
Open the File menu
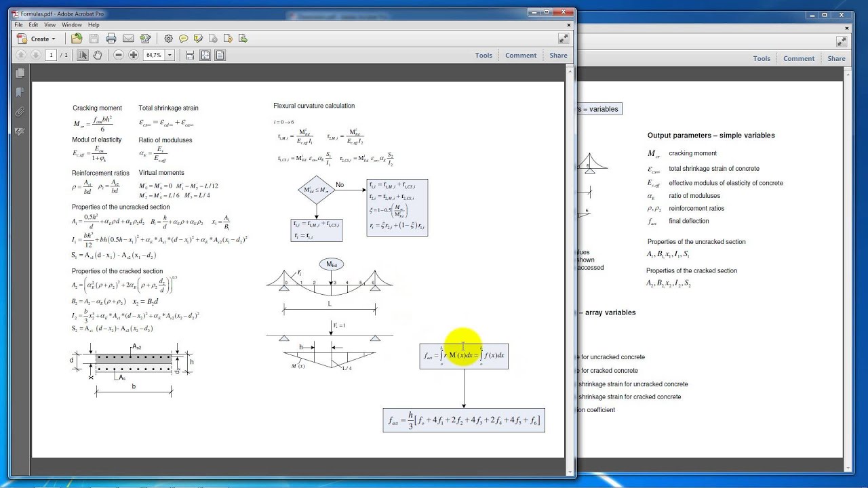pos(19,24)
